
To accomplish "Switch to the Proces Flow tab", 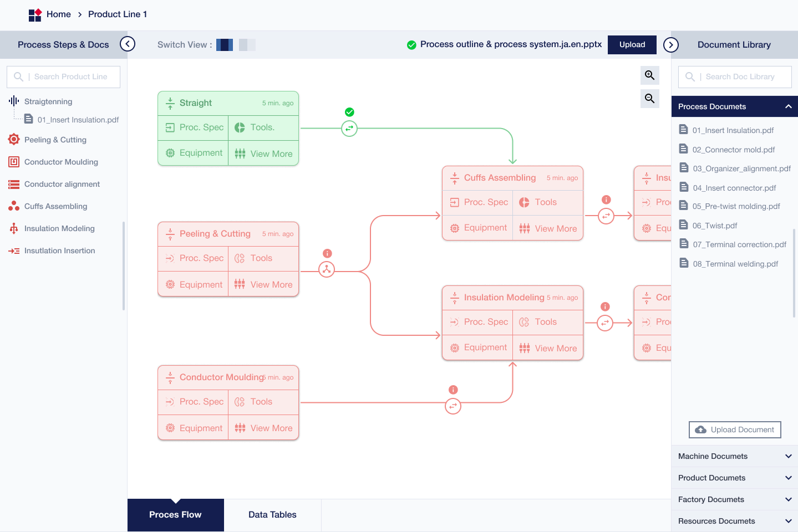I will pyautogui.click(x=175, y=515).
